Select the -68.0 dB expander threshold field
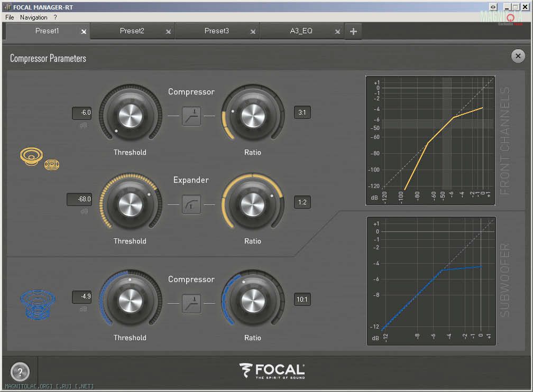Viewport: 533px width, 392px height. point(79,199)
